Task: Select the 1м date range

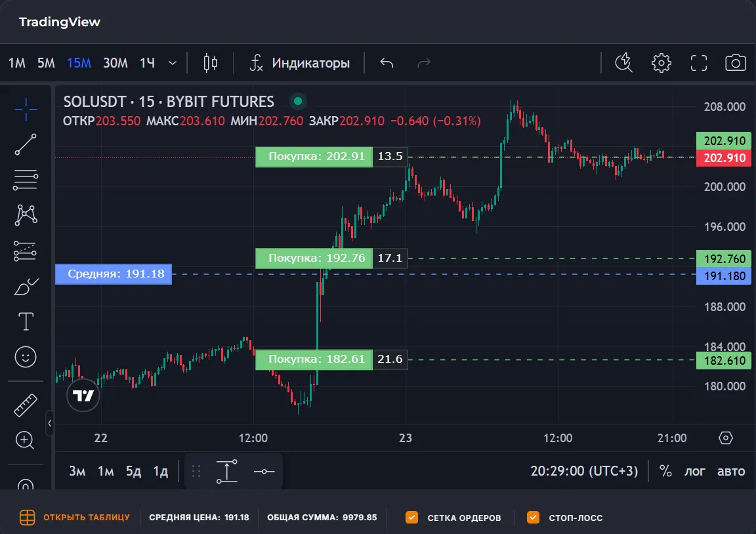Action: (x=106, y=471)
